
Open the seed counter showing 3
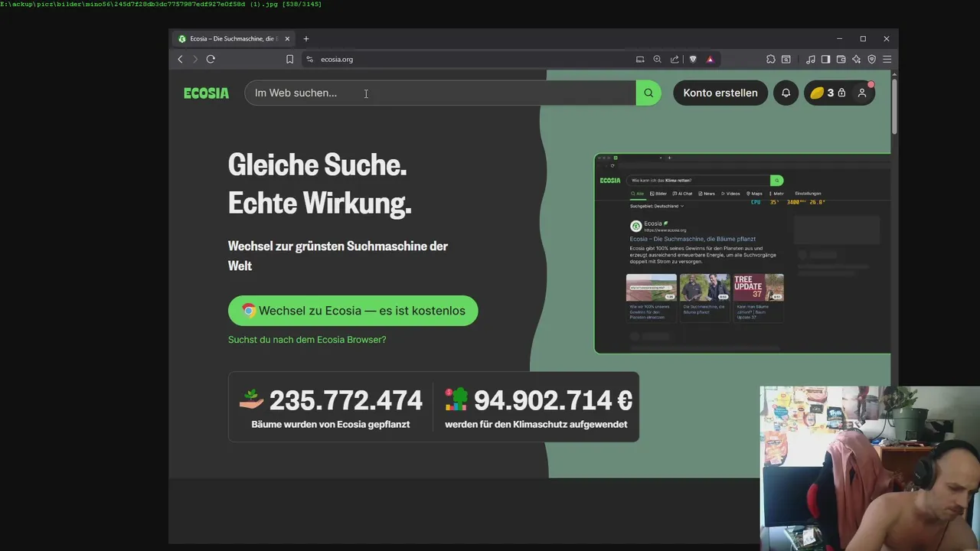(x=828, y=93)
